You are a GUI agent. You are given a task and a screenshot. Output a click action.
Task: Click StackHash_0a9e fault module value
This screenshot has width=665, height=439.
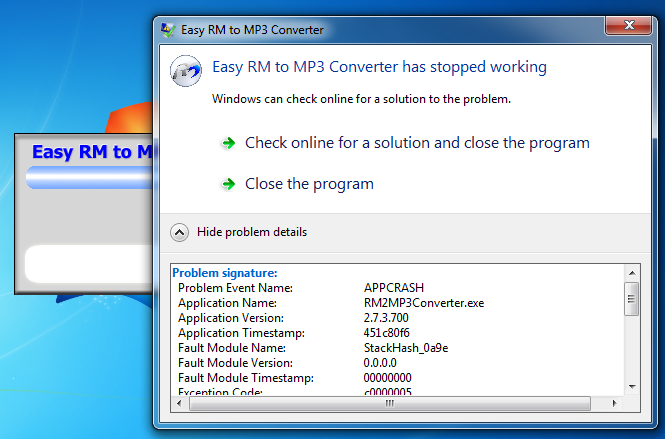tap(406, 348)
